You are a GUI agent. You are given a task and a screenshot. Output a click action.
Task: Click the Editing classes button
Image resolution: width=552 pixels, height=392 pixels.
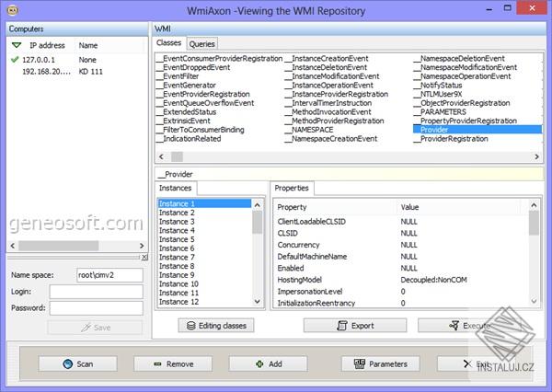click(216, 326)
